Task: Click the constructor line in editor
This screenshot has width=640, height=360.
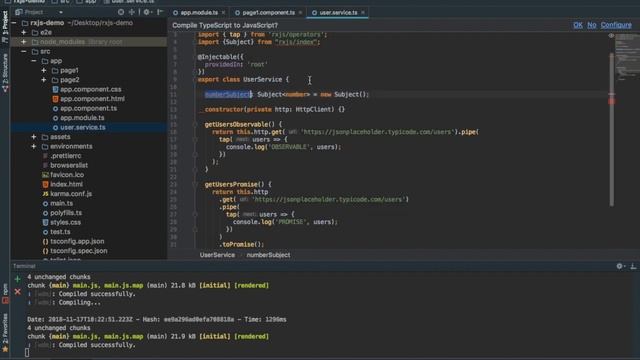Action: (x=275, y=109)
